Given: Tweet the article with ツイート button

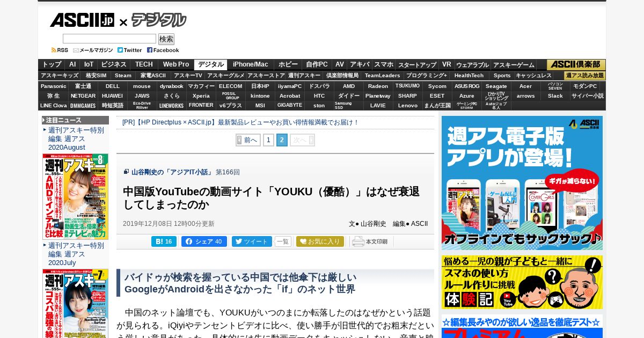Looking at the screenshot, I should 252,241.
